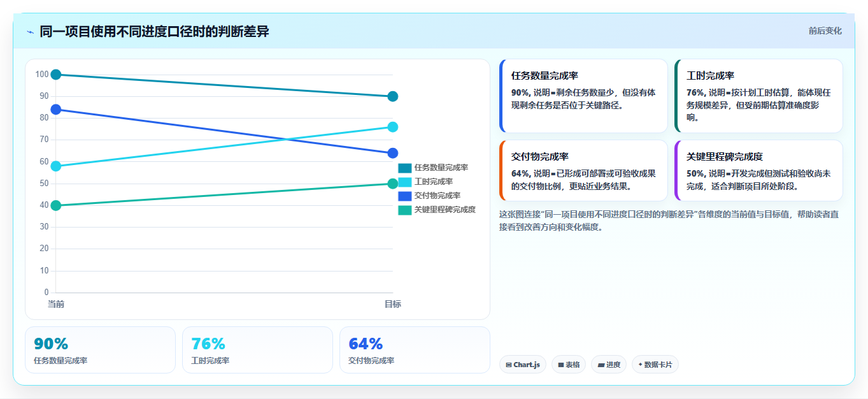
Task: Toggle the 关键里程碑完成度 legend swatch
Action: [405, 210]
